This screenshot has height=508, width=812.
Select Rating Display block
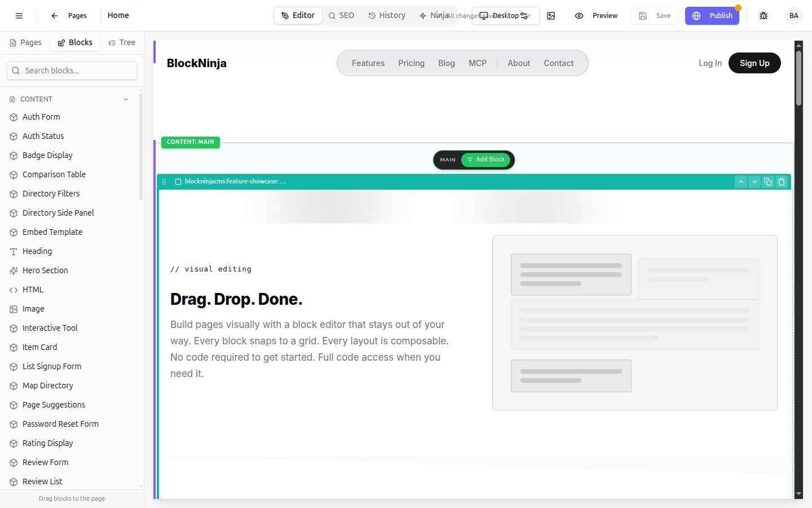click(x=71, y=443)
